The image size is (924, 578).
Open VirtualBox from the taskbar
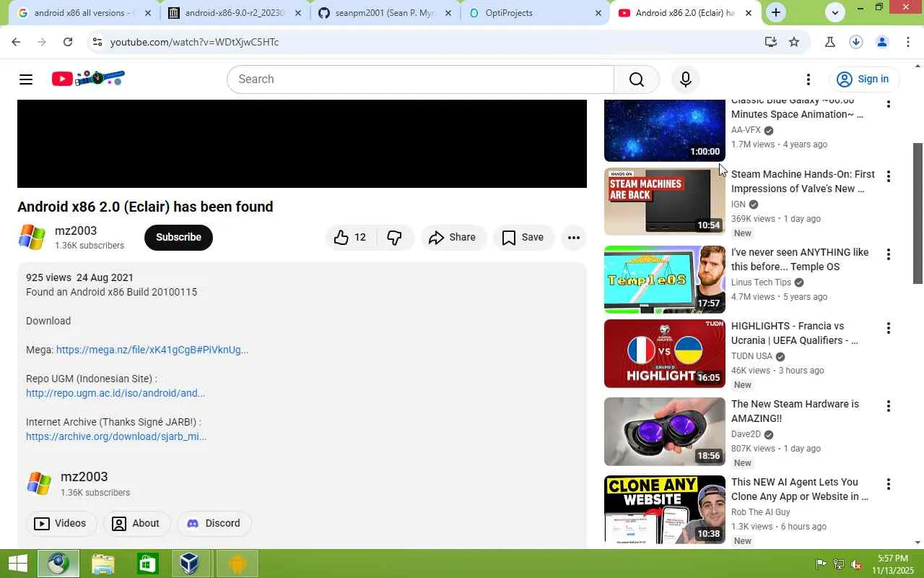[x=190, y=564]
